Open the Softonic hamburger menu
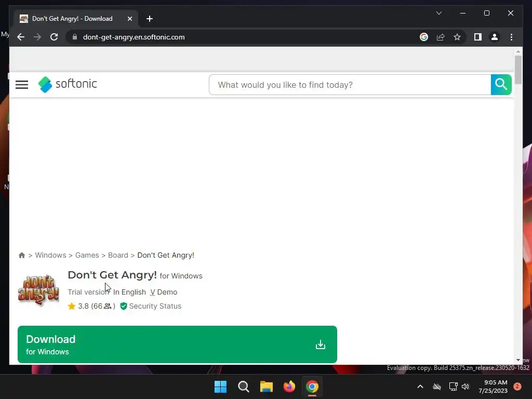Image resolution: width=532 pixels, height=399 pixels. click(22, 85)
